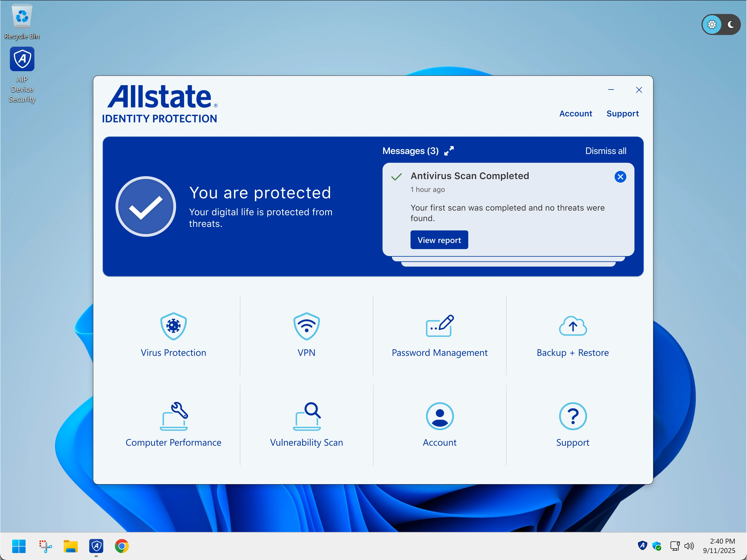Minimize the Allstate window
747x560 pixels.
(x=611, y=90)
